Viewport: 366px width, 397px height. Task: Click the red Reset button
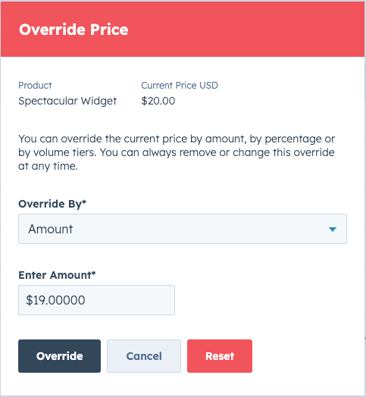click(x=220, y=356)
